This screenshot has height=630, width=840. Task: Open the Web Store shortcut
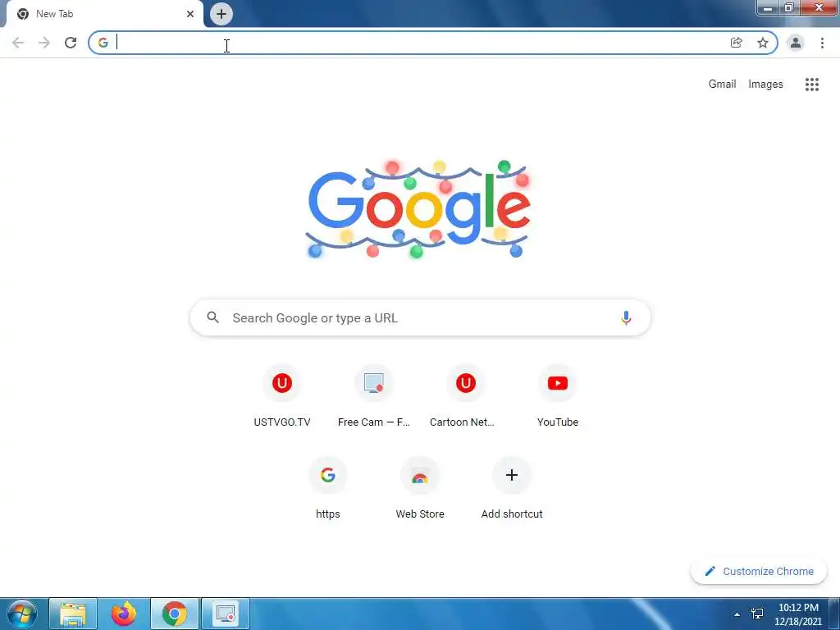point(420,489)
